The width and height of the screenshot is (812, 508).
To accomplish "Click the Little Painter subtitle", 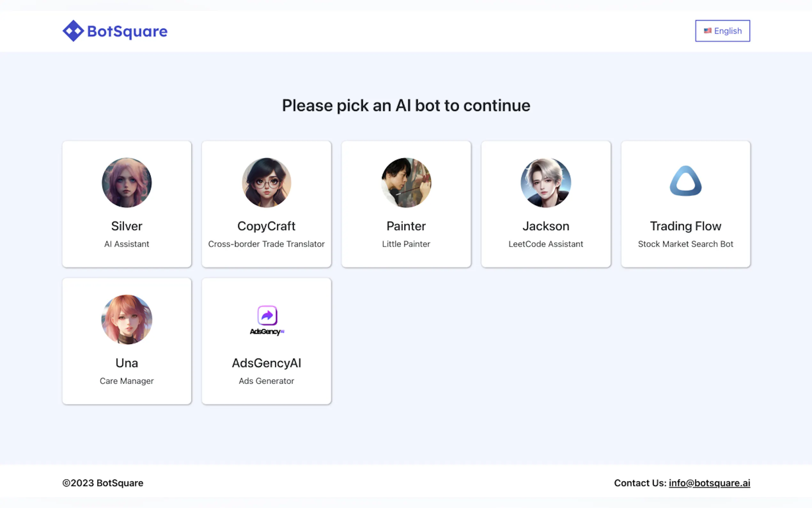I will [x=406, y=244].
